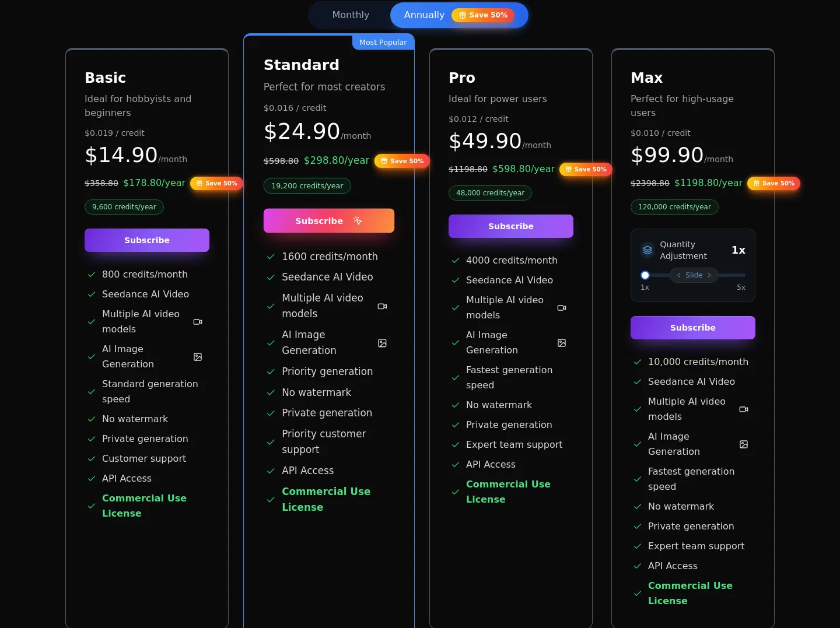Click "Expert team support" in Pro plan
Screen dimensions: 840x628
pos(514,444)
